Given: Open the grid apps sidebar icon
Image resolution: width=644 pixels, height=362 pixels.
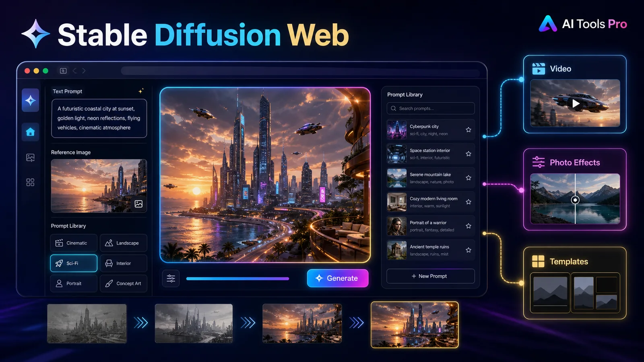Looking at the screenshot, I should coord(31,182).
